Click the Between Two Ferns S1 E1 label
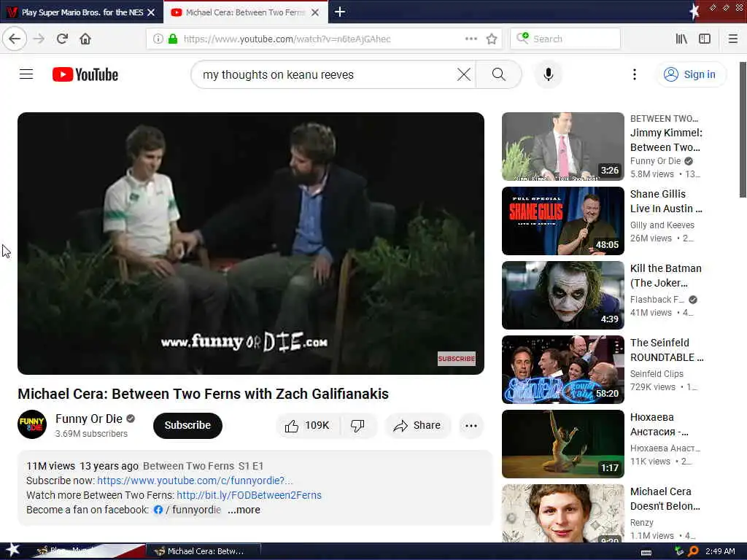The width and height of the screenshot is (747, 560). 203,466
